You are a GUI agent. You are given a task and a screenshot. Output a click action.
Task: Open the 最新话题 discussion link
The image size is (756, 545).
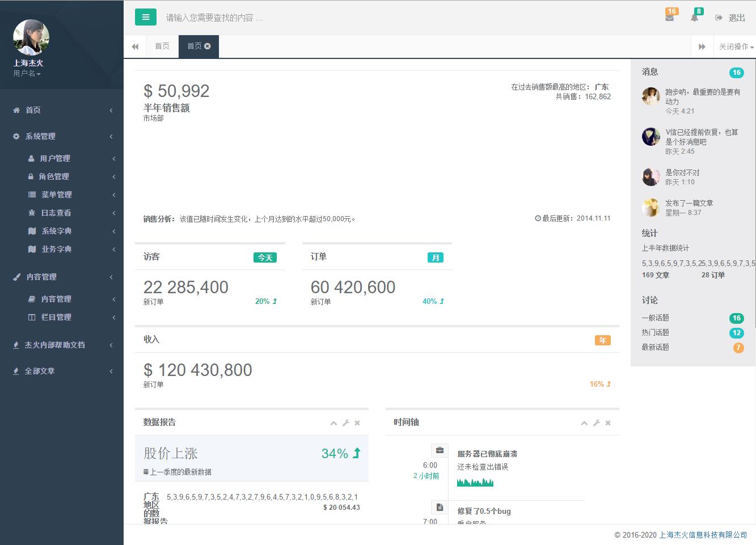[x=656, y=347]
